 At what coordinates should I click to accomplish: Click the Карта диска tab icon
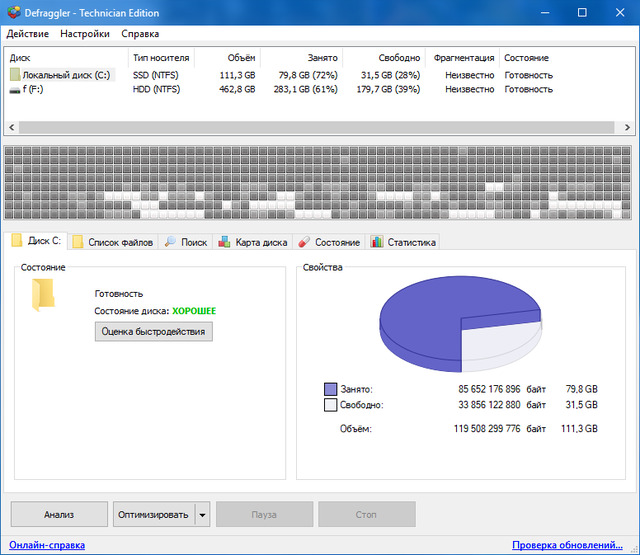pos(225,242)
